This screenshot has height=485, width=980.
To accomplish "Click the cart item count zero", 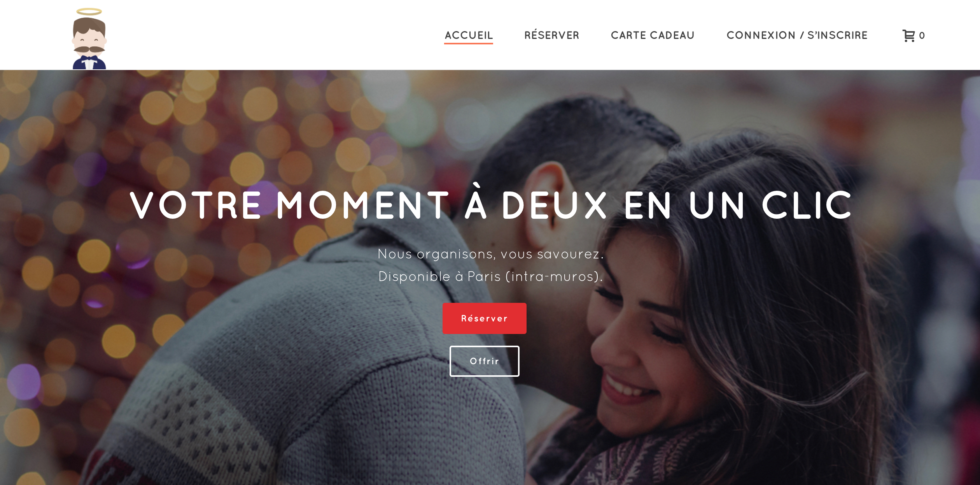I will point(922,36).
